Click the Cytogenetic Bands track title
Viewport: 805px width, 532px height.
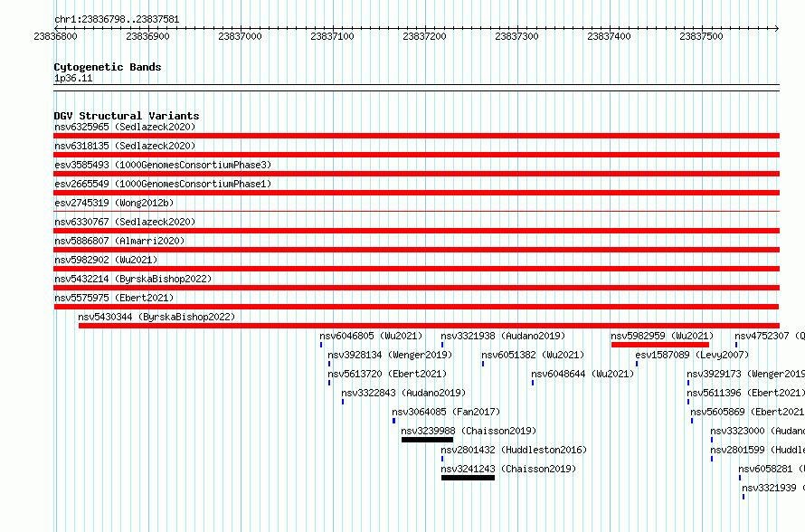click(108, 67)
